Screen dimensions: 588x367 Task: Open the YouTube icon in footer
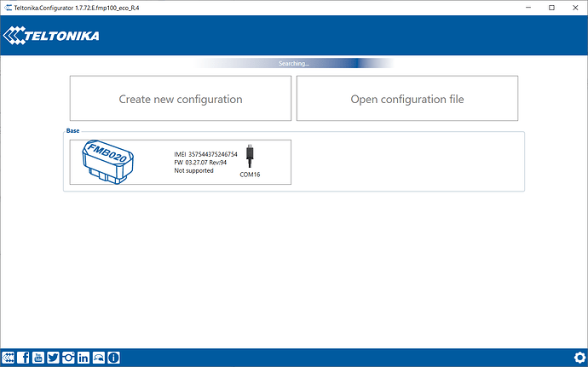(x=38, y=358)
